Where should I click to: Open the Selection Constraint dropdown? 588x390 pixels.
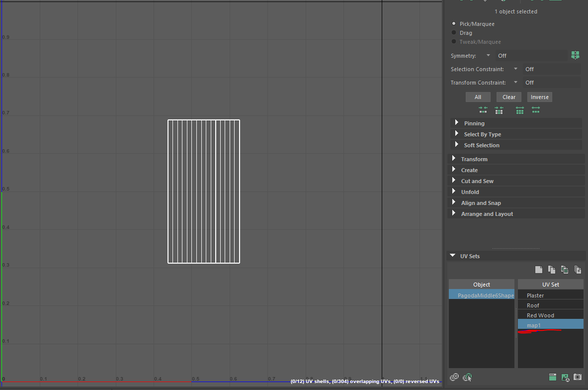coord(515,69)
